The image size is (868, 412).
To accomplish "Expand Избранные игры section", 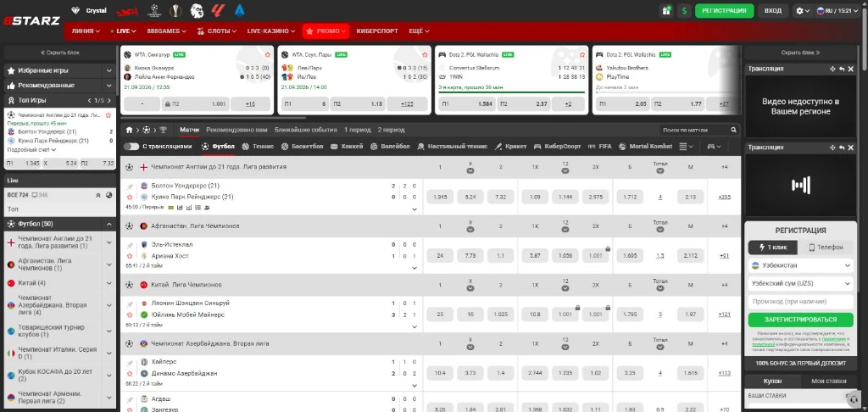I will [x=60, y=70].
